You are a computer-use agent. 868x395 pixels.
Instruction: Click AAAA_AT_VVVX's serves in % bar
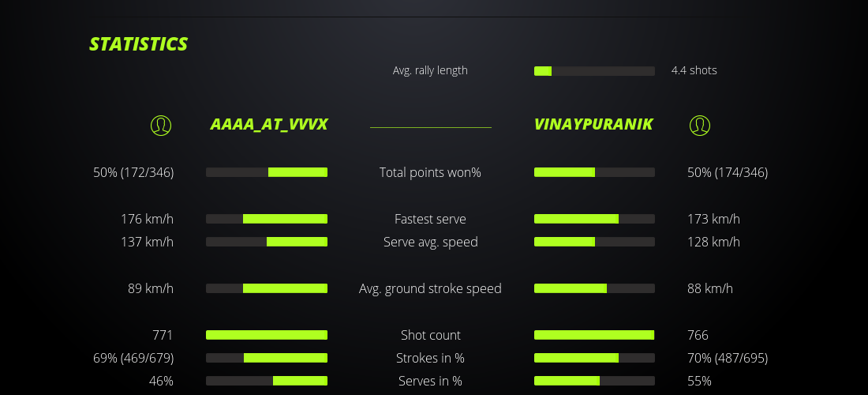click(267, 381)
